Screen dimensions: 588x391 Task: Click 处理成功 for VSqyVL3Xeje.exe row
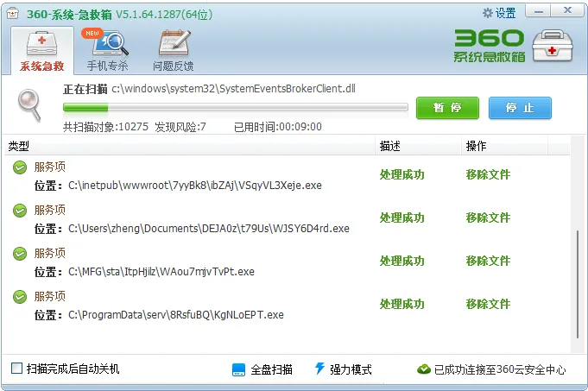click(401, 174)
